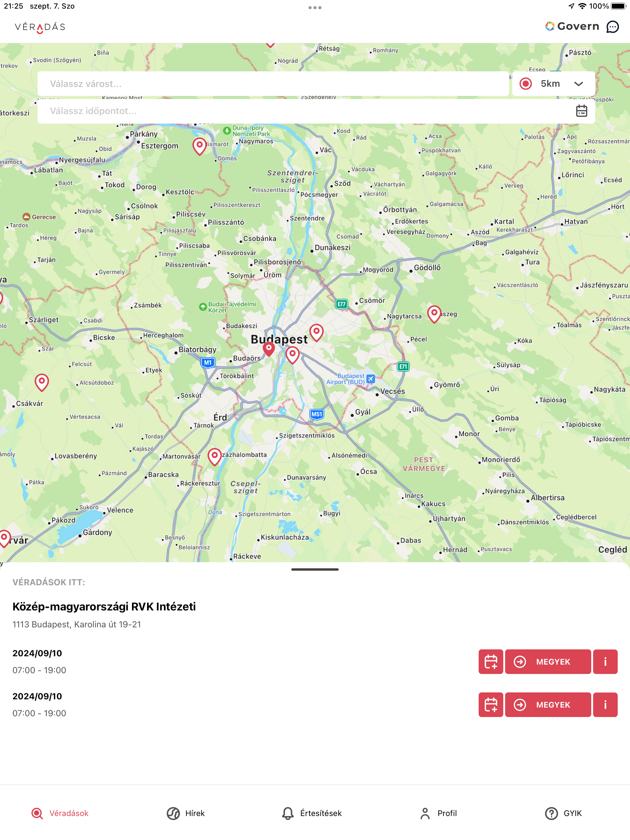This screenshot has height=840, width=630.
Task: Open the Véradások tab
Action: point(60,813)
